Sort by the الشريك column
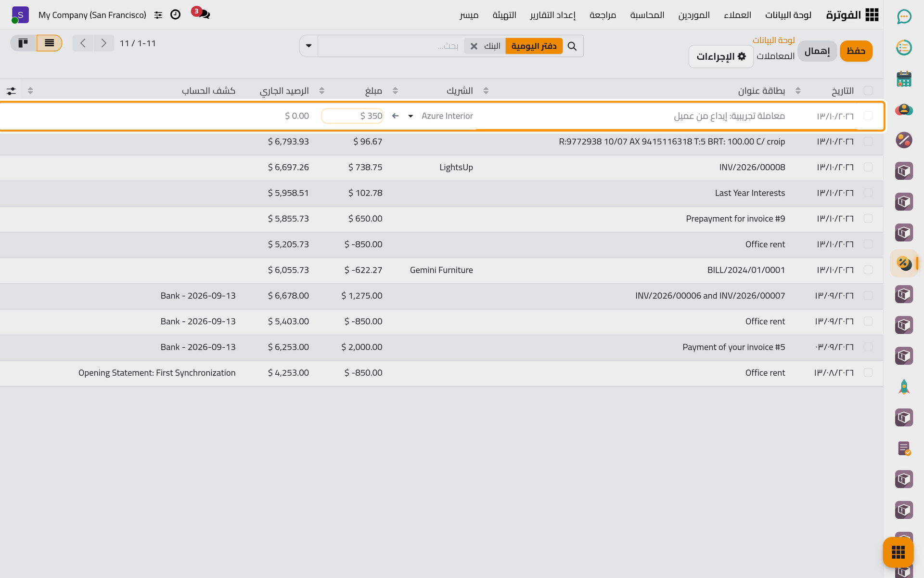924x578 pixels. (x=460, y=91)
